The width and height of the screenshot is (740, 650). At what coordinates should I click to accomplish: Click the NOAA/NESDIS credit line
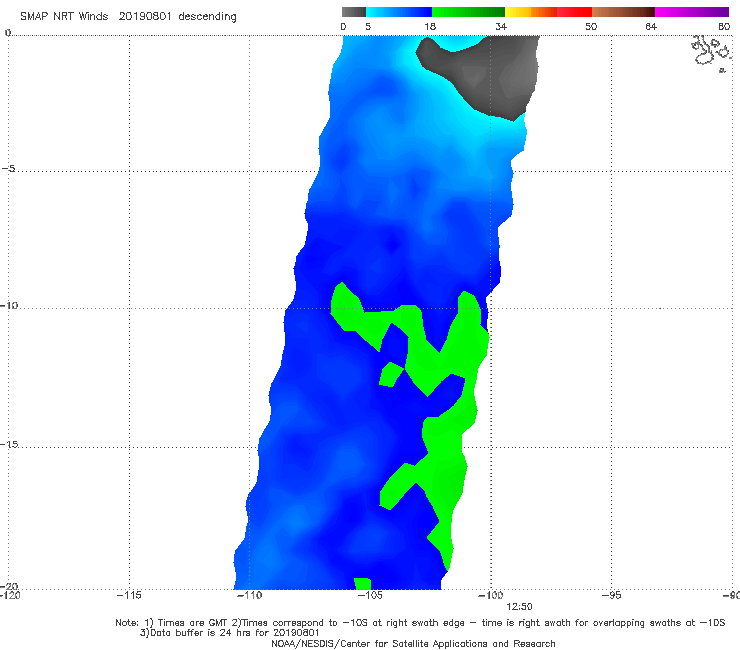click(413, 644)
